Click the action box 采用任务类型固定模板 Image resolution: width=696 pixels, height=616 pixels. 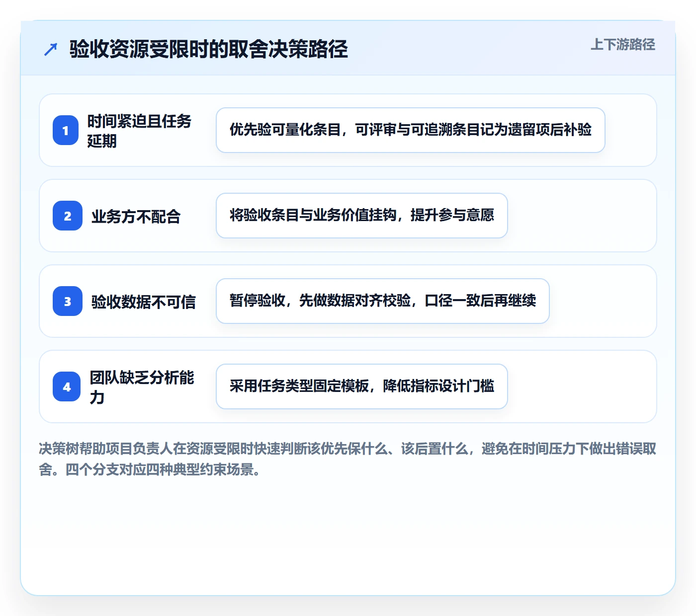(x=362, y=386)
